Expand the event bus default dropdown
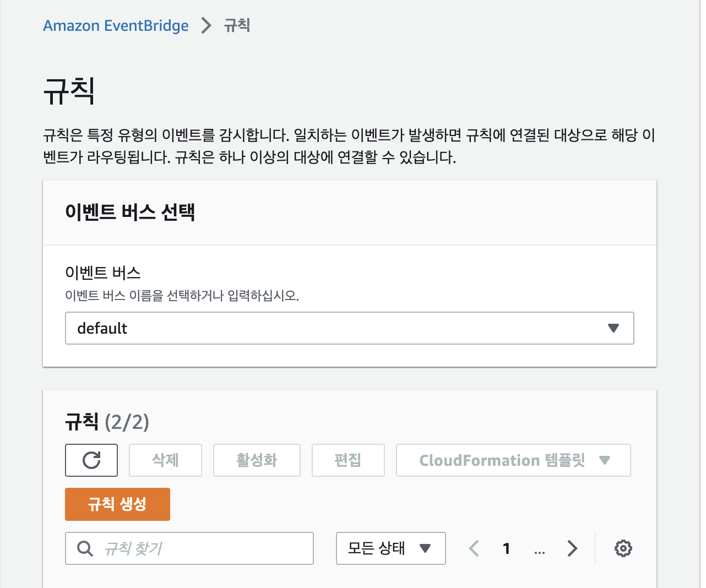This screenshot has width=706, height=588. pos(350,328)
